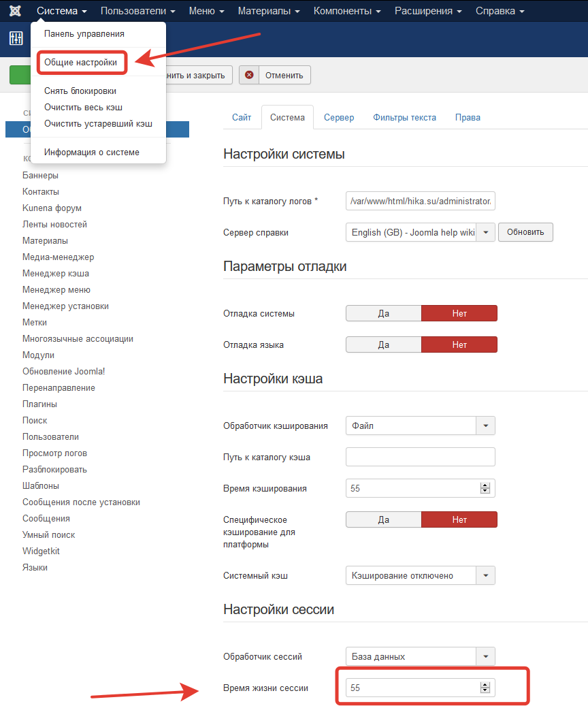
Task: Set Отладка системы to Да
Action: pyautogui.click(x=384, y=313)
